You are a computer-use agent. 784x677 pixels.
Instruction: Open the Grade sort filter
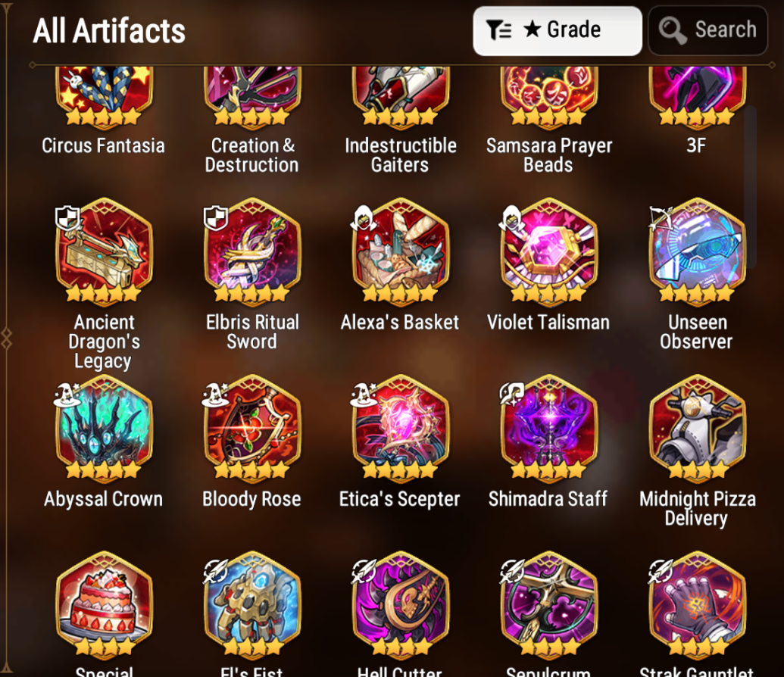tap(557, 31)
